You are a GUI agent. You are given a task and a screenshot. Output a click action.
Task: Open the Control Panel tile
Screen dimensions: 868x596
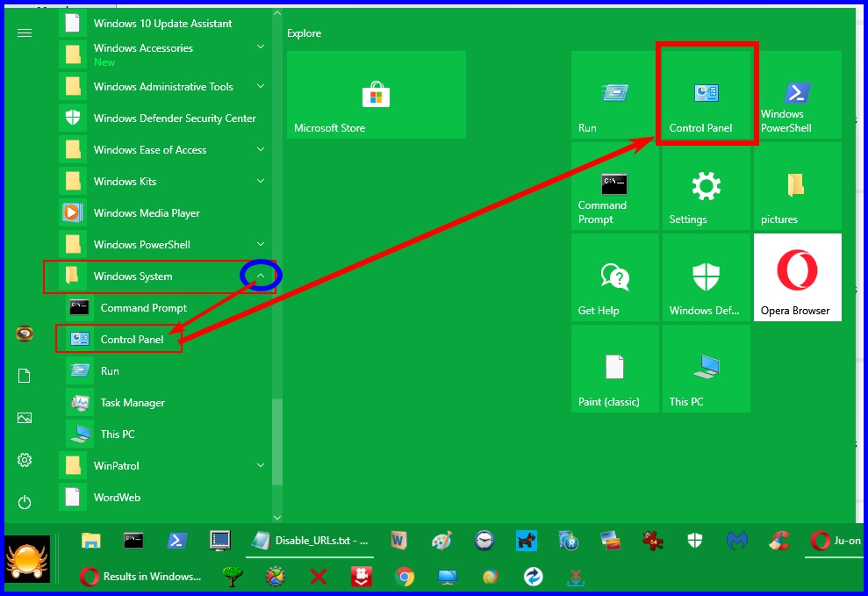[707, 95]
